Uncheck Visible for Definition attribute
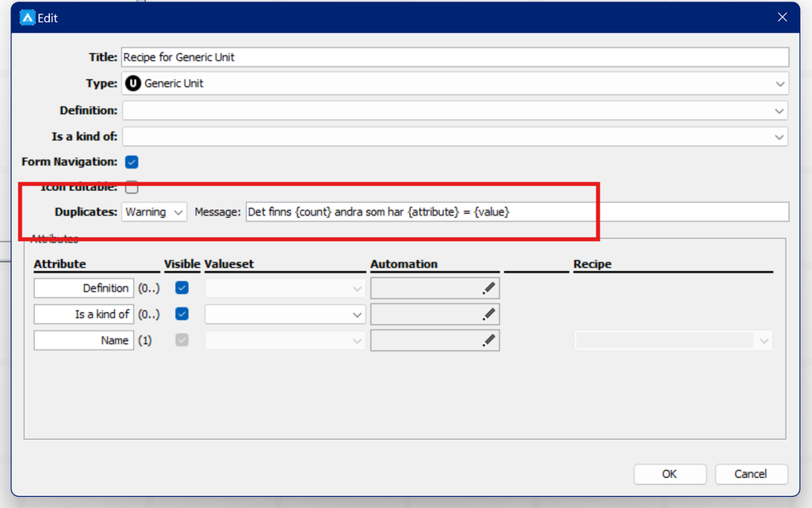Image resolution: width=812 pixels, height=508 pixels. (182, 288)
